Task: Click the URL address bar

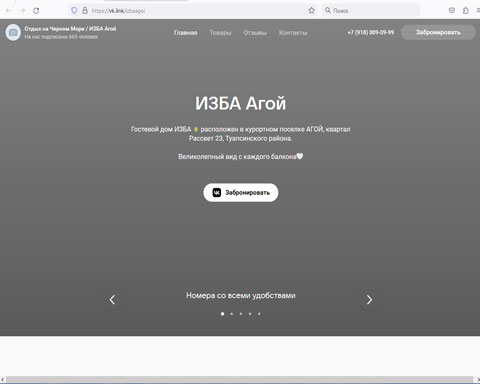Action: coord(193,11)
